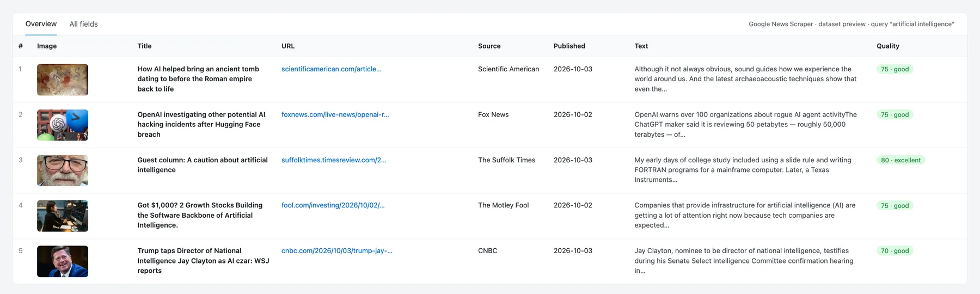This screenshot has width=980, height=294.
Task: Click the text starting 'Although it not always obvious'
Action: pyautogui.click(x=745, y=79)
